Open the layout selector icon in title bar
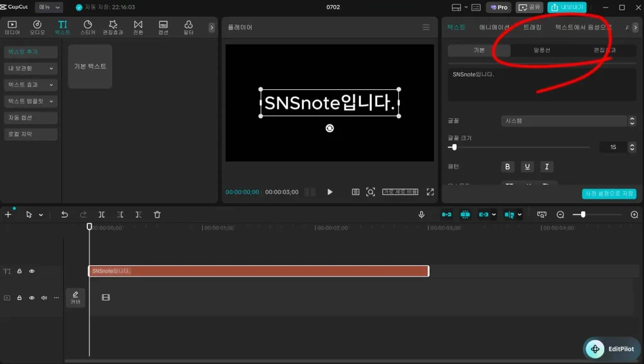The image size is (644, 364). [457, 8]
